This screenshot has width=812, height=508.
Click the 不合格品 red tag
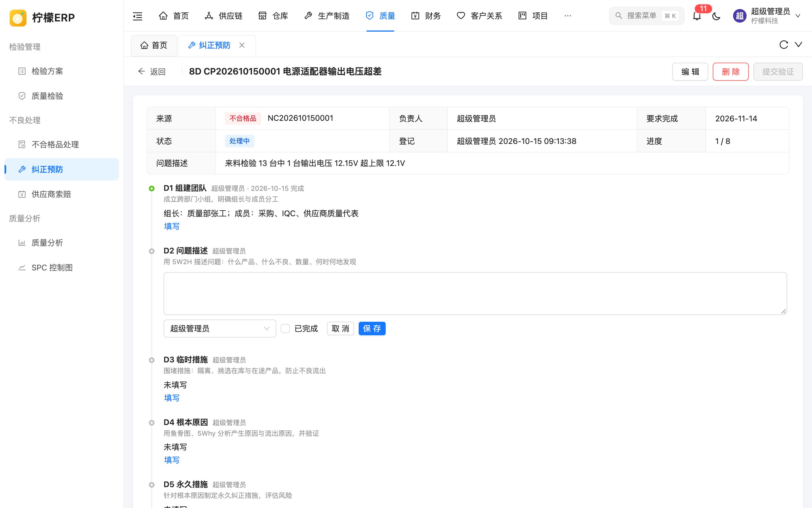(242, 119)
